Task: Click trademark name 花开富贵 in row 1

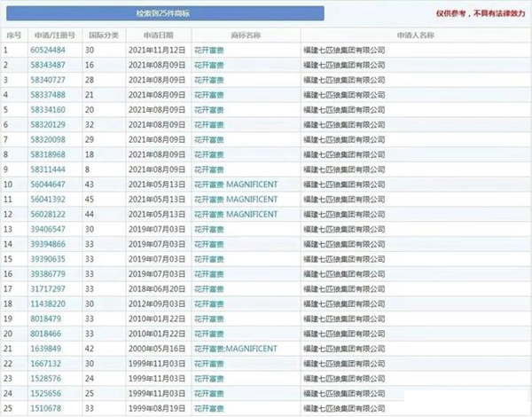Action: click(x=209, y=51)
